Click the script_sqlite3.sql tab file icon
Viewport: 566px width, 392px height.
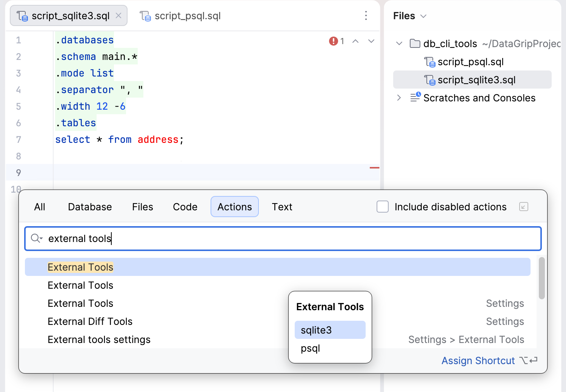click(x=22, y=16)
